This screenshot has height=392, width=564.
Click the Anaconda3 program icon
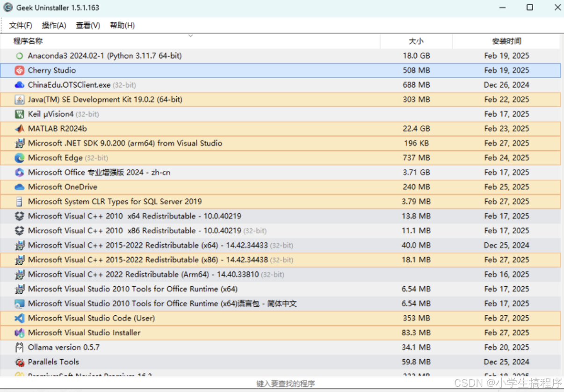click(x=19, y=56)
